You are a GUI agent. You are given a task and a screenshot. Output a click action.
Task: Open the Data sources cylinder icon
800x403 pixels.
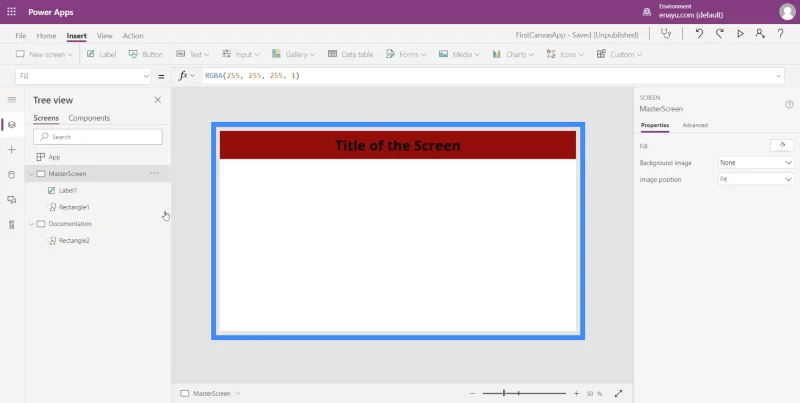pyautogui.click(x=12, y=174)
